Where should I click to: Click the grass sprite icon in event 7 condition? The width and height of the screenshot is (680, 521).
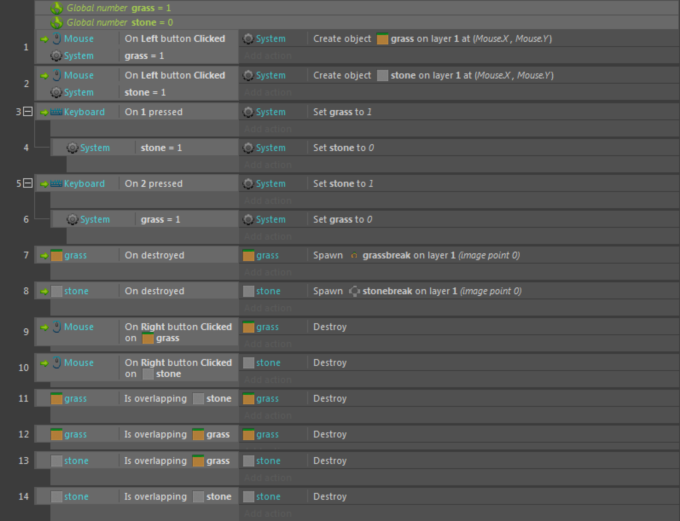[x=57, y=256]
